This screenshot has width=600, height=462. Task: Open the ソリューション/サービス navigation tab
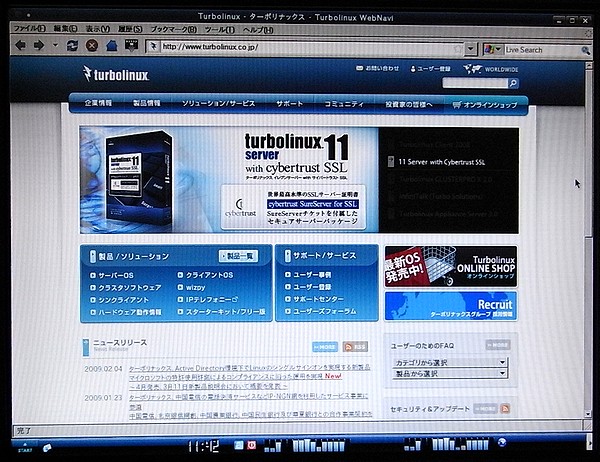[218, 103]
